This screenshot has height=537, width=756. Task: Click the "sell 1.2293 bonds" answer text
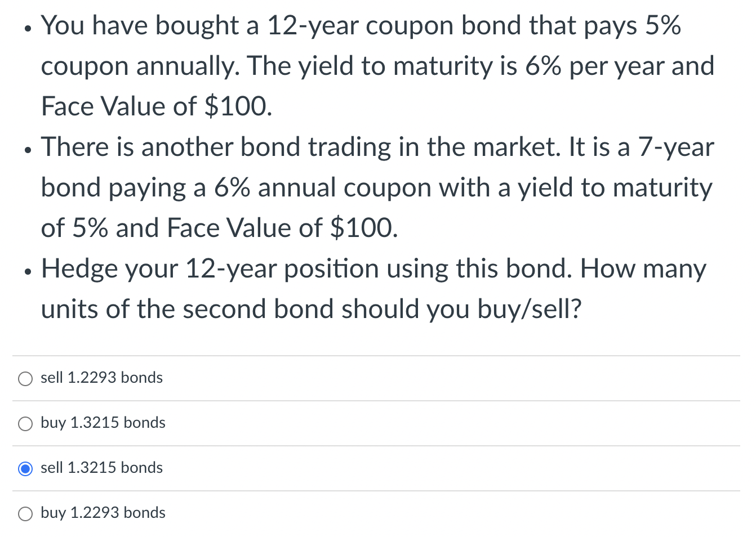tap(101, 378)
